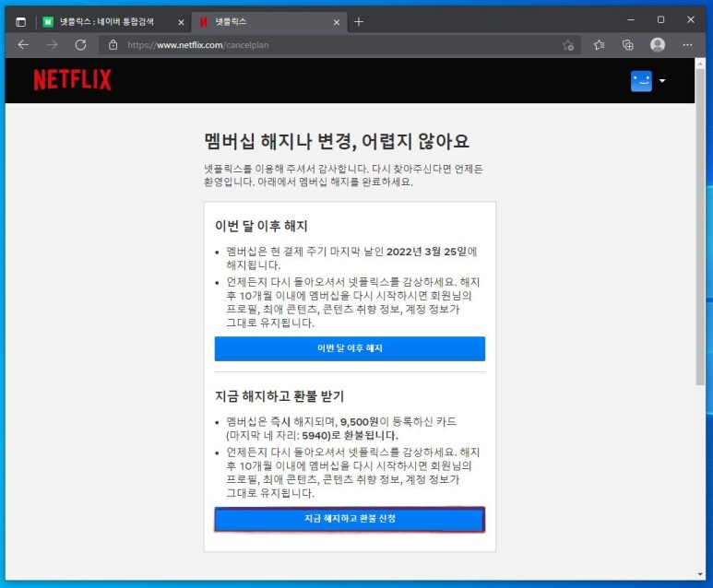Click the site lock icon in address bar
Viewport: 713px width, 588px height.
click(x=113, y=45)
